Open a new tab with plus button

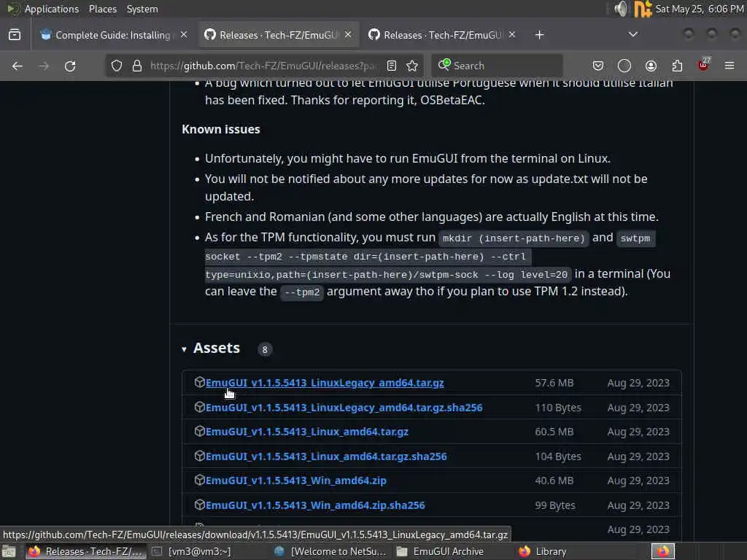(539, 35)
